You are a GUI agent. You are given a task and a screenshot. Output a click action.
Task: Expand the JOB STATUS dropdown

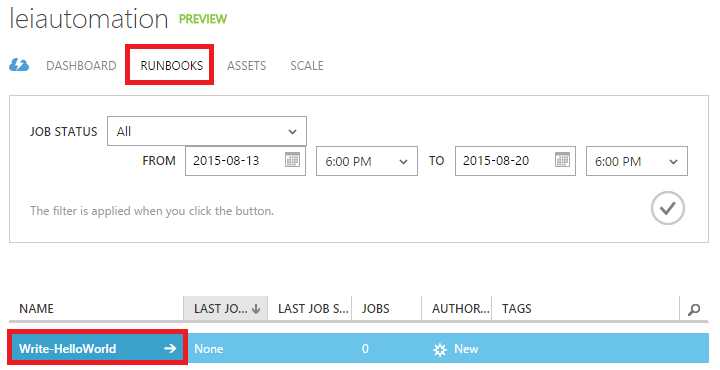[207, 131]
